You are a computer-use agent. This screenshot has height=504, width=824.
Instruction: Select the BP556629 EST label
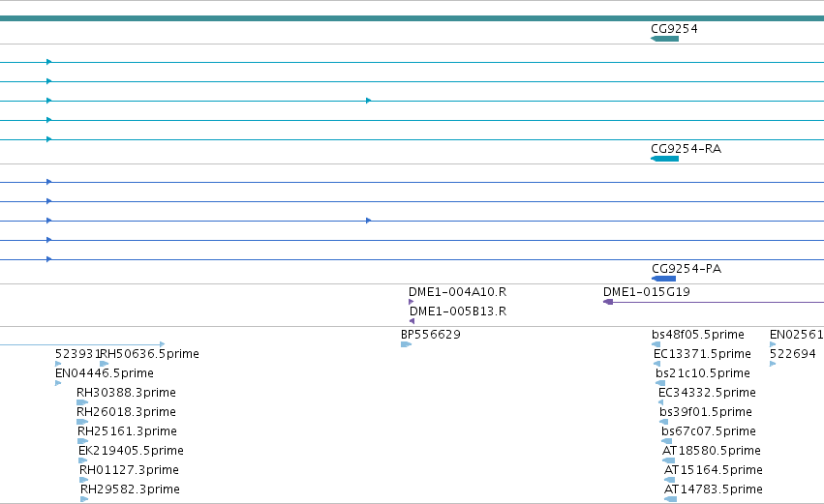(x=430, y=335)
